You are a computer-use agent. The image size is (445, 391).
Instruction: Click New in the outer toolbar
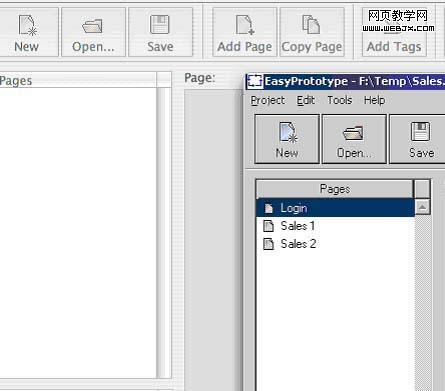tap(27, 32)
